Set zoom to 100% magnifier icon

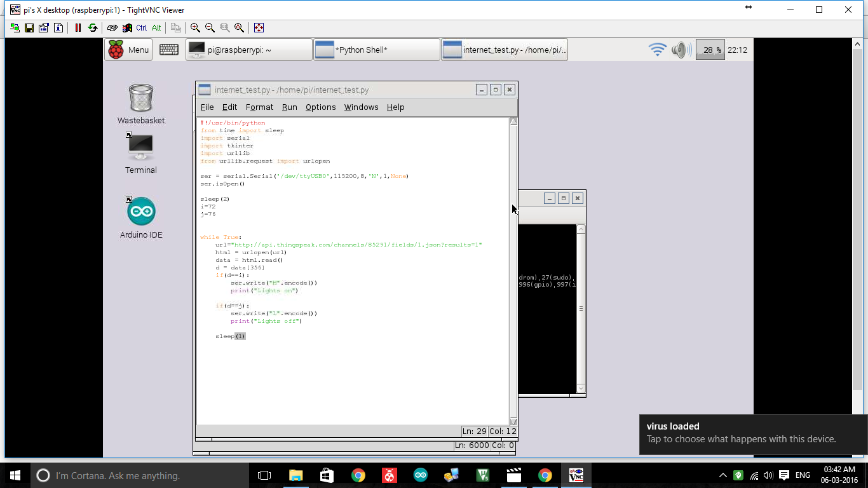225,28
